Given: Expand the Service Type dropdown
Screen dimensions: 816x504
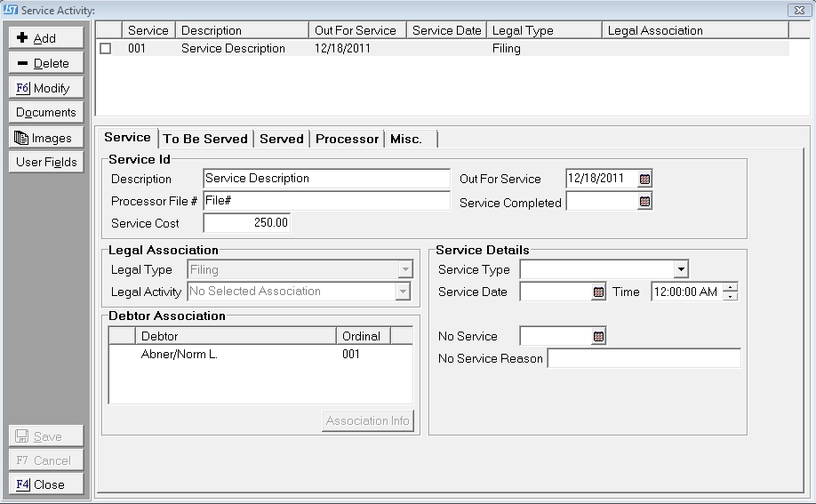Looking at the screenshot, I should (681, 269).
